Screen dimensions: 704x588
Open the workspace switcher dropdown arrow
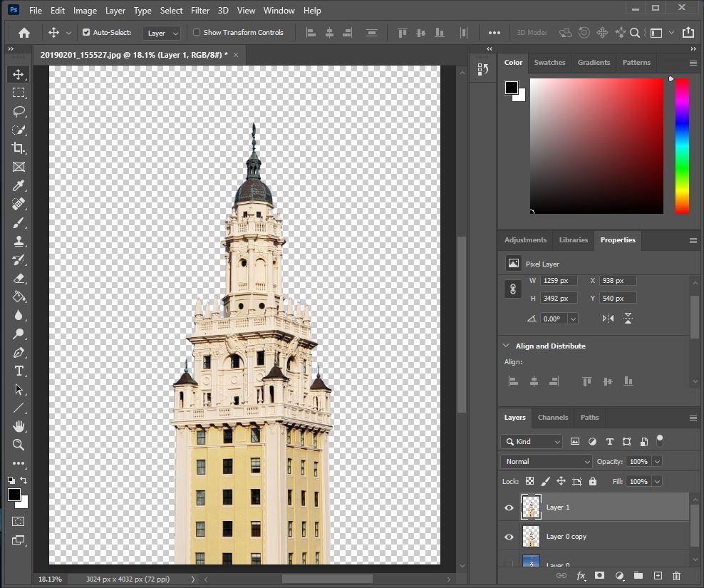pyautogui.click(x=671, y=33)
